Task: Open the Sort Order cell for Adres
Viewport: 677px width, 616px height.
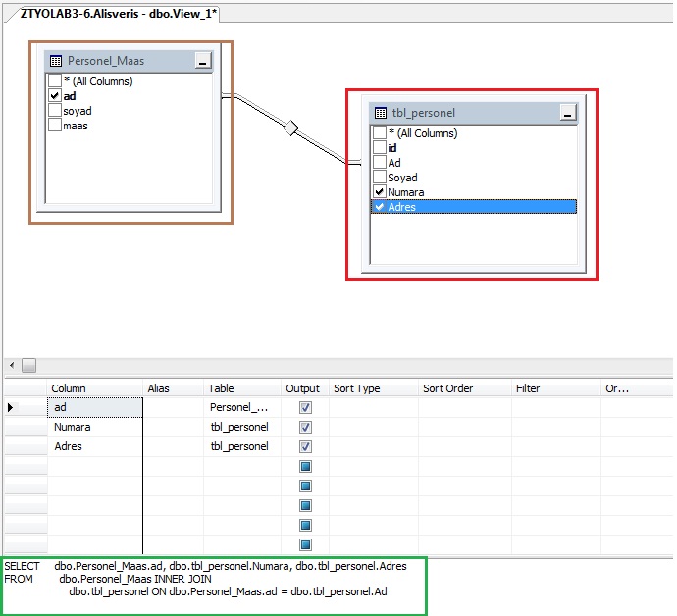Action: tap(464, 446)
